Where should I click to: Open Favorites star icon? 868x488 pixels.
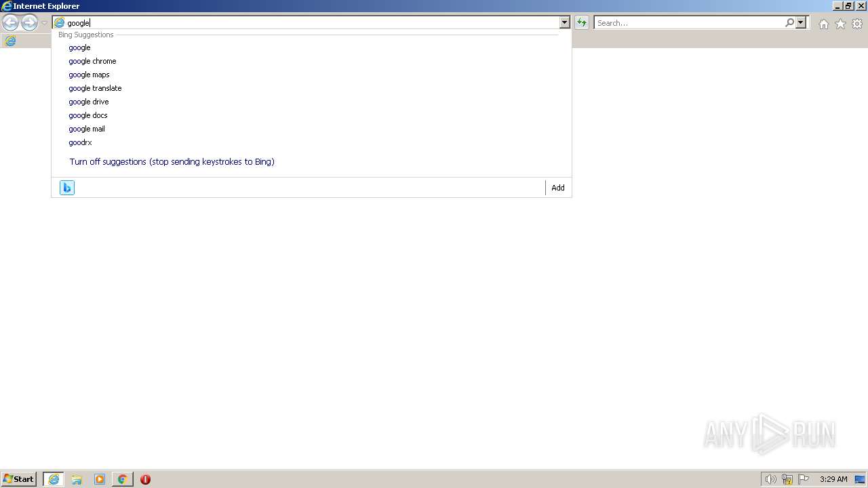click(840, 24)
